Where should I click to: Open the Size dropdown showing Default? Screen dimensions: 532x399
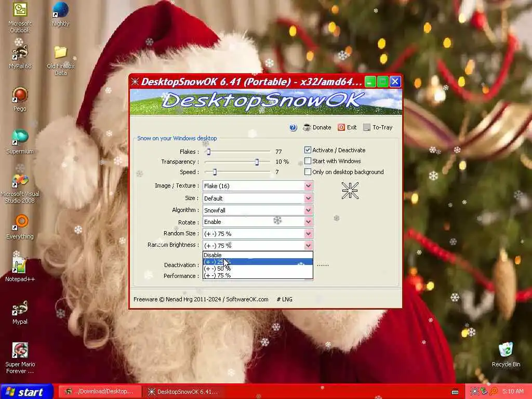click(258, 198)
